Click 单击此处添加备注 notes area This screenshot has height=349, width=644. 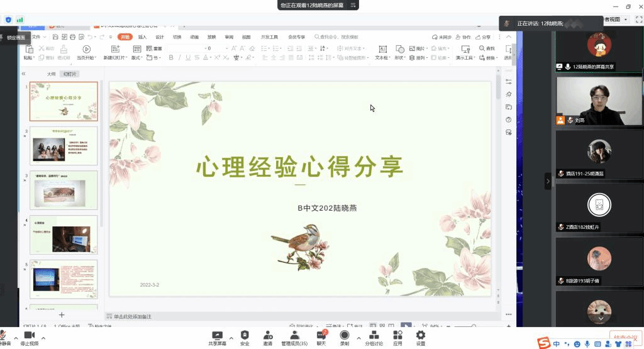132,316
